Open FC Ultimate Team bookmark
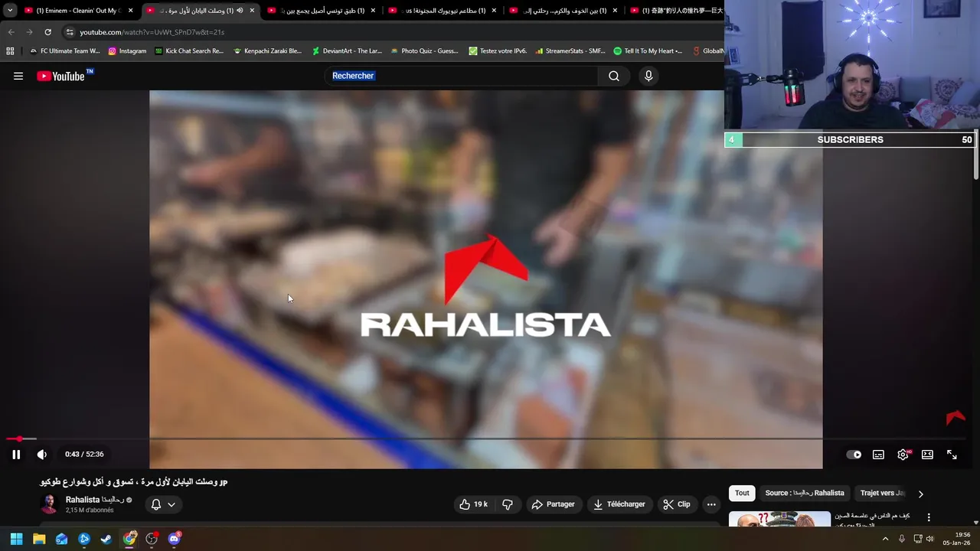The height and width of the screenshot is (551, 980). [x=65, y=51]
